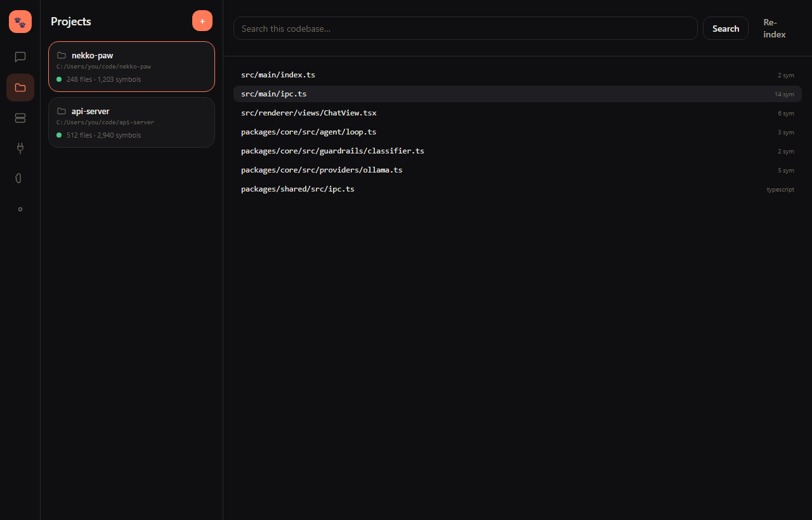Click the folder icon beside nekko-paw
Image resolution: width=812 pixels, height=520 pixels.
pos(62,55)
